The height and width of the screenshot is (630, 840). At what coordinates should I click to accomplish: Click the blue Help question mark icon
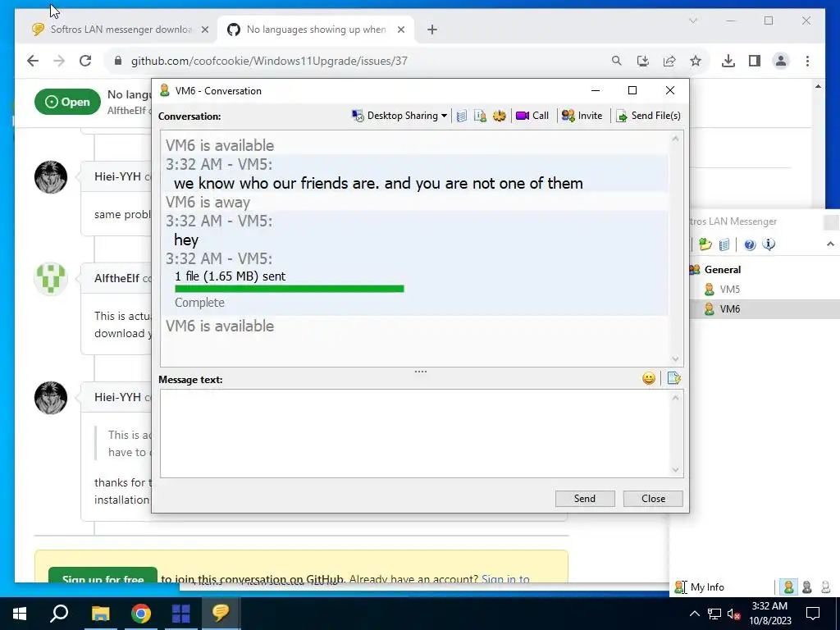(750, 244)
